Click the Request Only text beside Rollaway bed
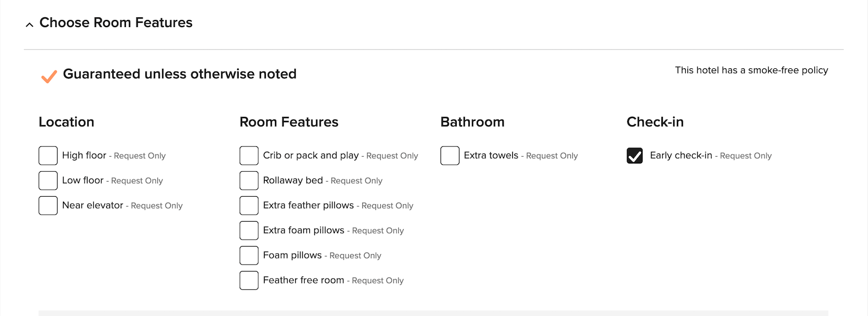 point(356,180)
